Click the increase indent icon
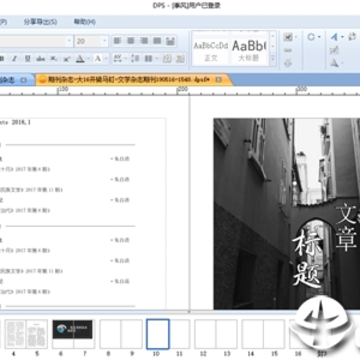Screen dimensions: 360x360 pos(180,59)
